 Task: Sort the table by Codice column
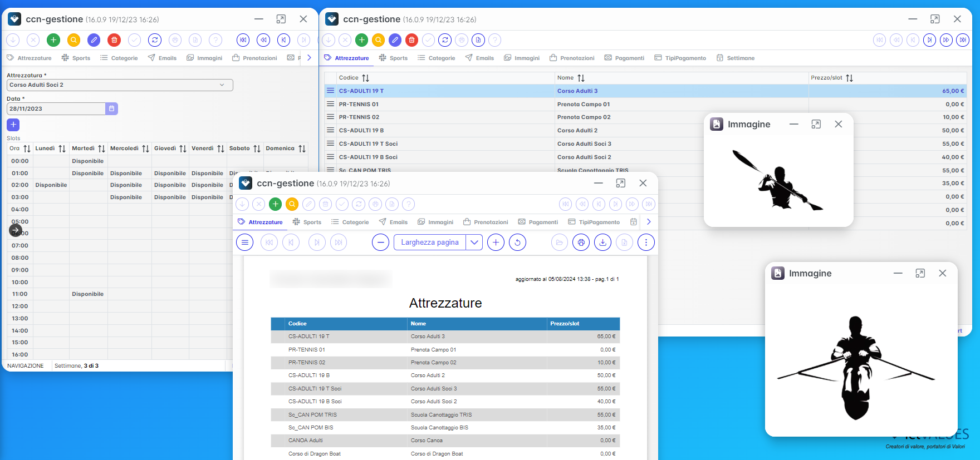(365, 78)
